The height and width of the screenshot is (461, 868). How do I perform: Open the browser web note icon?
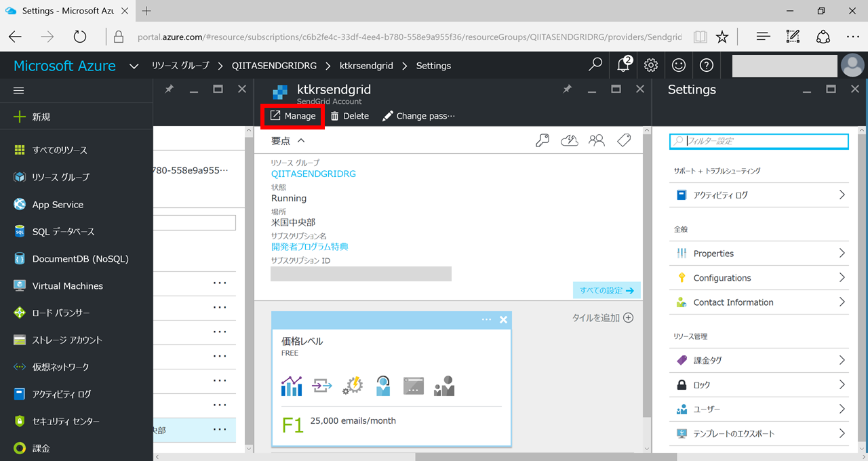click(x=793, y=37)
